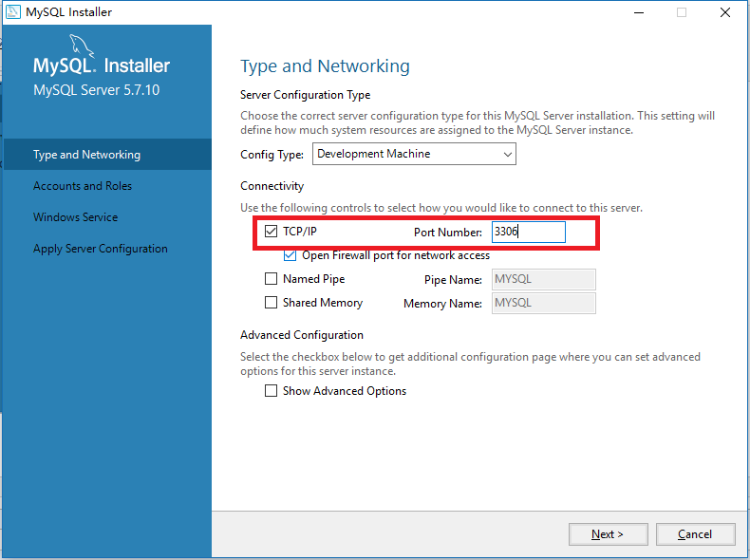Screen dimensions: 750x560
Task: Enable the Named Pipe checkbox
Action: click(x=271, y=279)
